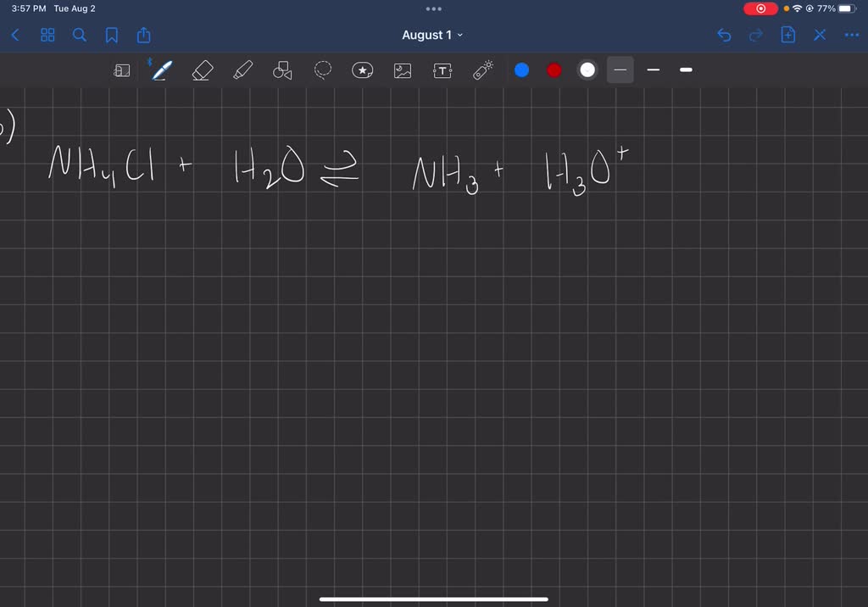Image resolution: width=868 pixels, height=607 pixels.
Task: Toggle read-only mode
Action: (122, 70)
